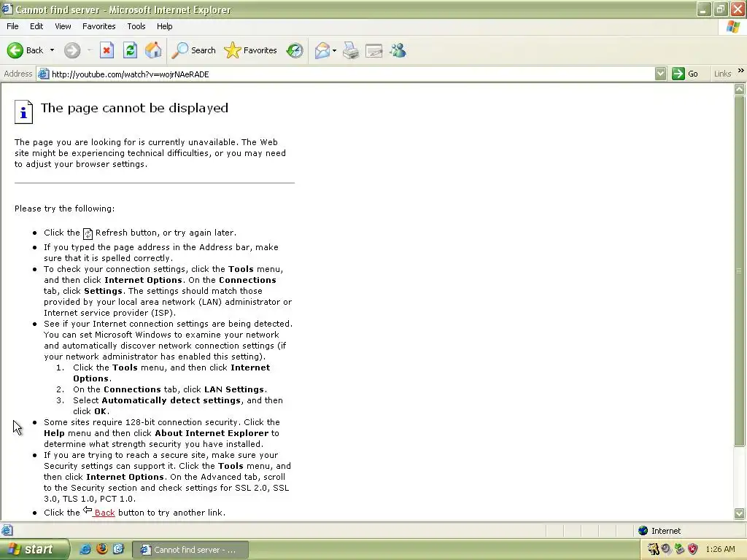Click the Edit page toolbar icon

374,50
